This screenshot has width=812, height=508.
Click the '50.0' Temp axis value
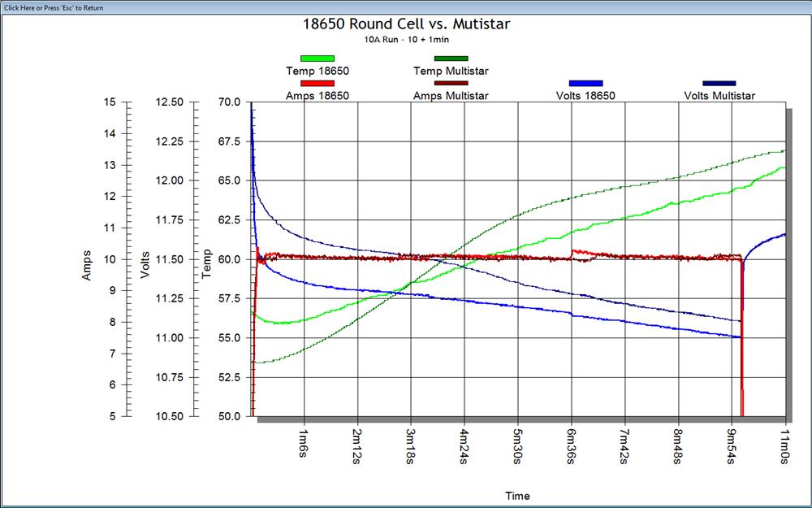pos(228,417)
